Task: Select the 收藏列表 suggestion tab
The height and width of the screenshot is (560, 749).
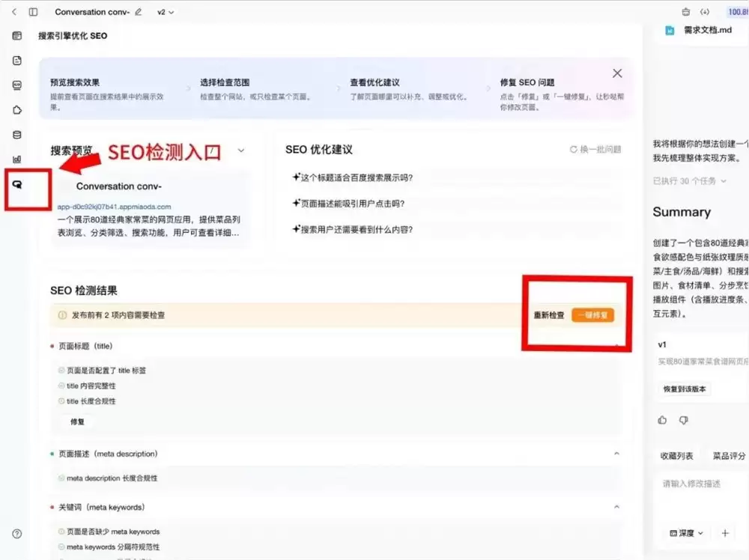Action: (676, 456)
